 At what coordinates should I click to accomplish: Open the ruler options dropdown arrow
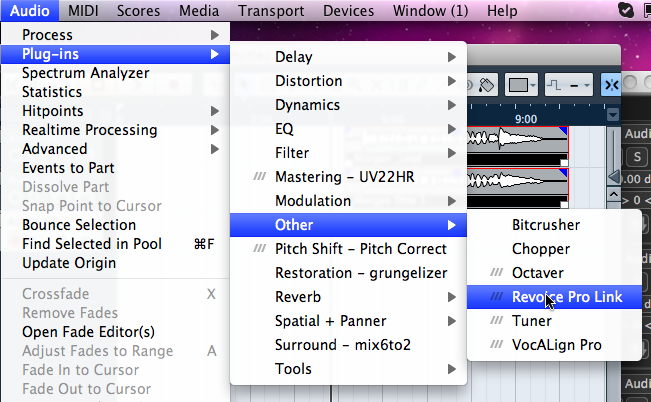click(x=611, y=115)
